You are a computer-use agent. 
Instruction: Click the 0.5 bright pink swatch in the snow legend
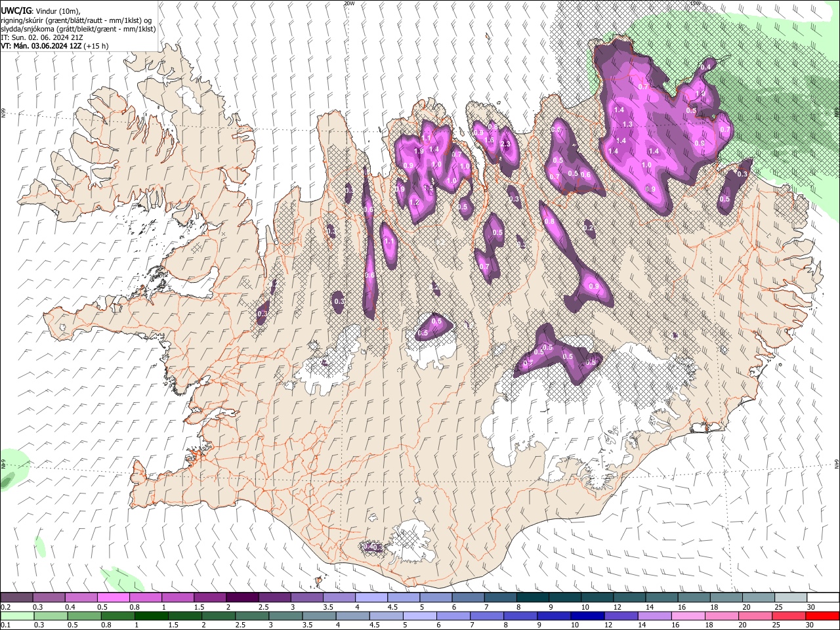pyautogui.click(x=113, y=597)
